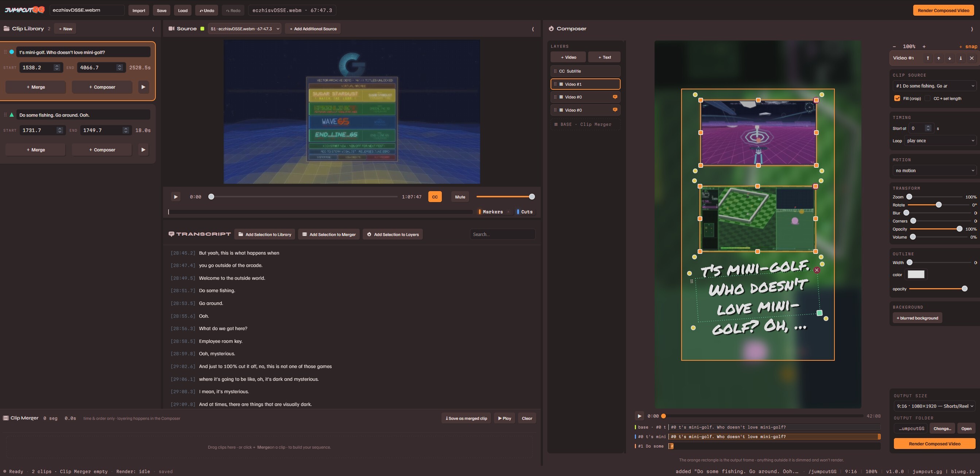Image resolution: width=980 pixels, height=476 pixels.
Task: Click transcript line 'Employee room key.'
Action: click(221, 341)
